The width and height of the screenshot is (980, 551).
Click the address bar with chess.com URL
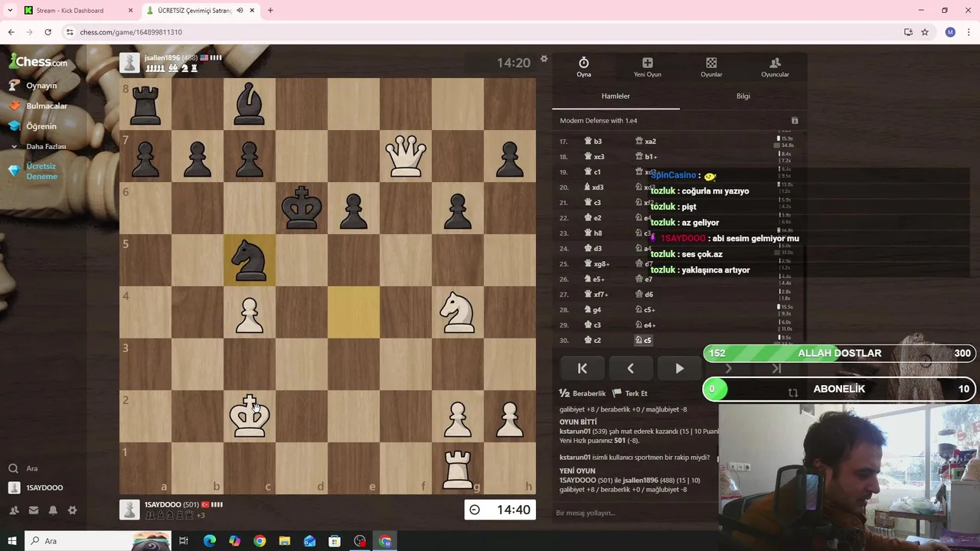pos(482,32)
